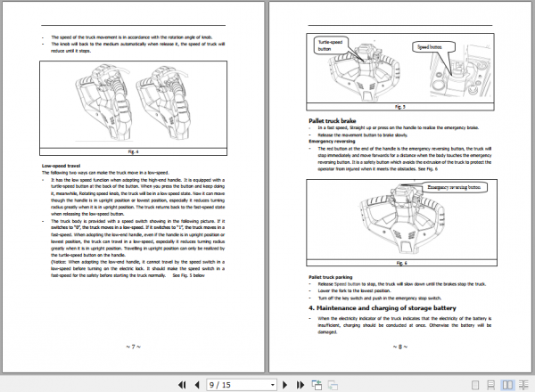Toggle two-page facing view
Viewport: 535px width, 392px height.
pyautogui.click(x=507, y=385)
